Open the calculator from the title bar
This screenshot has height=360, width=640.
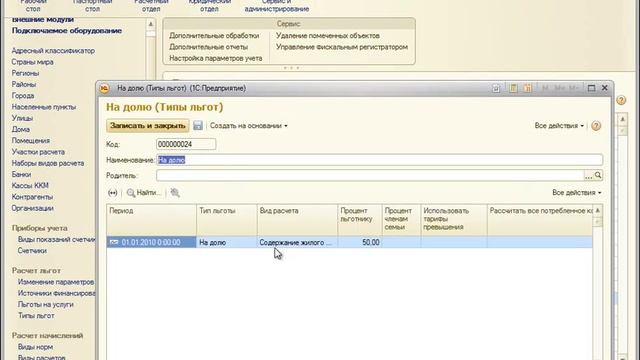click(x=513, y=88)
